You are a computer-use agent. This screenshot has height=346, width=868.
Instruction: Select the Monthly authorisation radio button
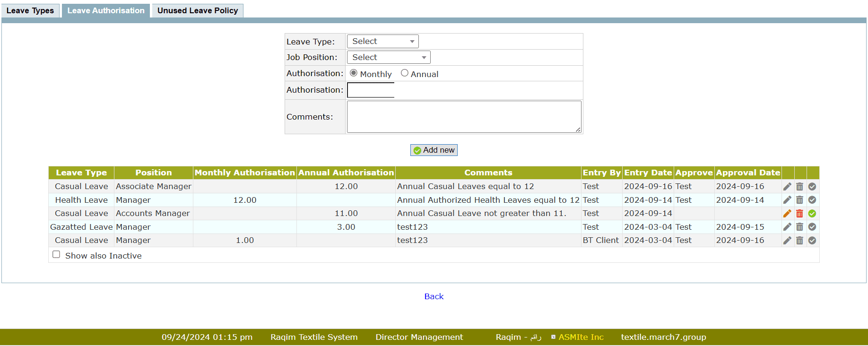(354, 73)
